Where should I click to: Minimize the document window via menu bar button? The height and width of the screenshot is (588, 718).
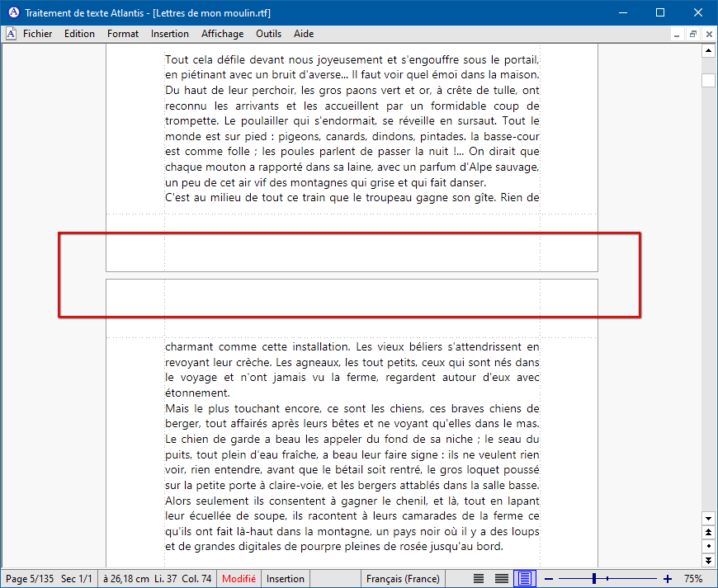[x=677, y=35]
